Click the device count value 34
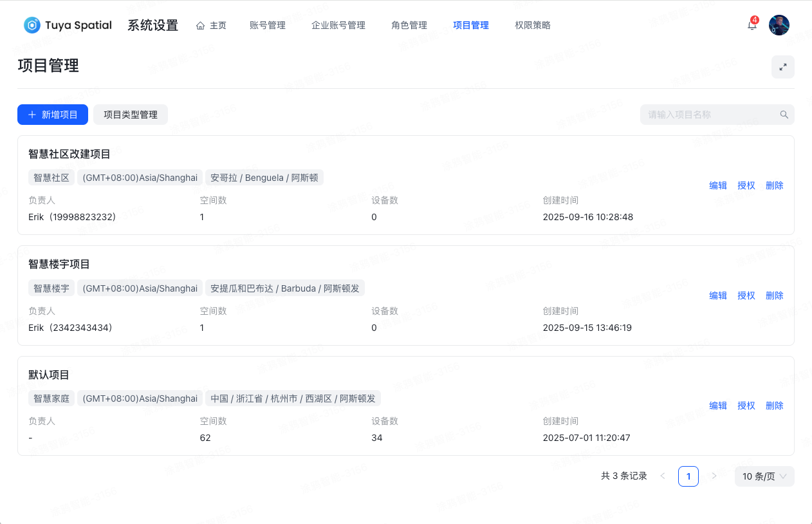812x524 pixels. pos(377,438)
